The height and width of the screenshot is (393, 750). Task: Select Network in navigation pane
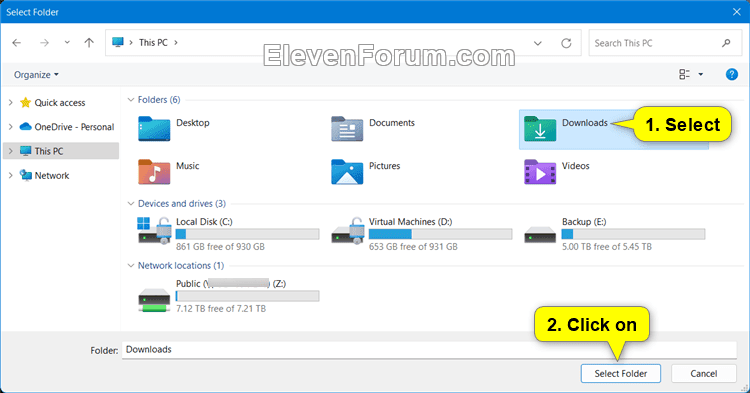[x=52, y=175]
